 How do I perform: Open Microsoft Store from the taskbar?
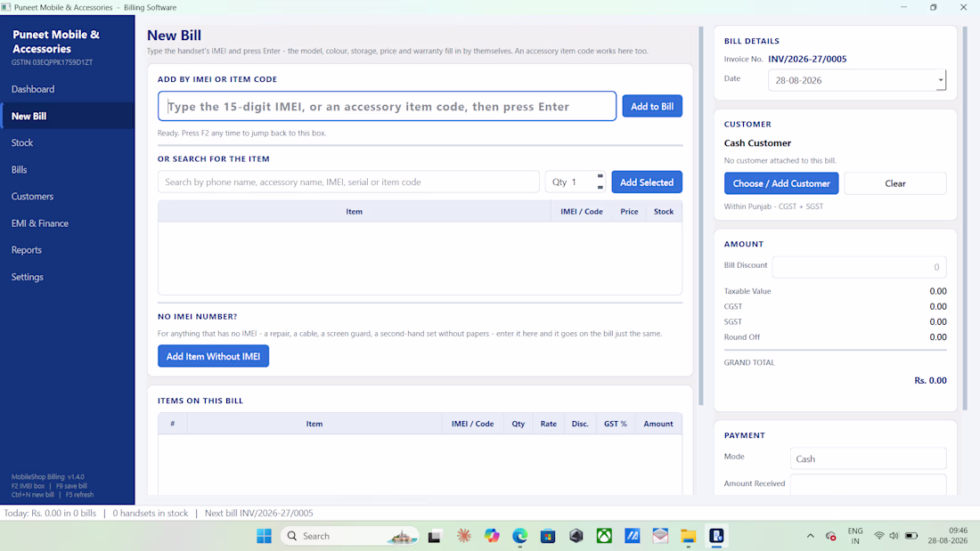point(548,536)
